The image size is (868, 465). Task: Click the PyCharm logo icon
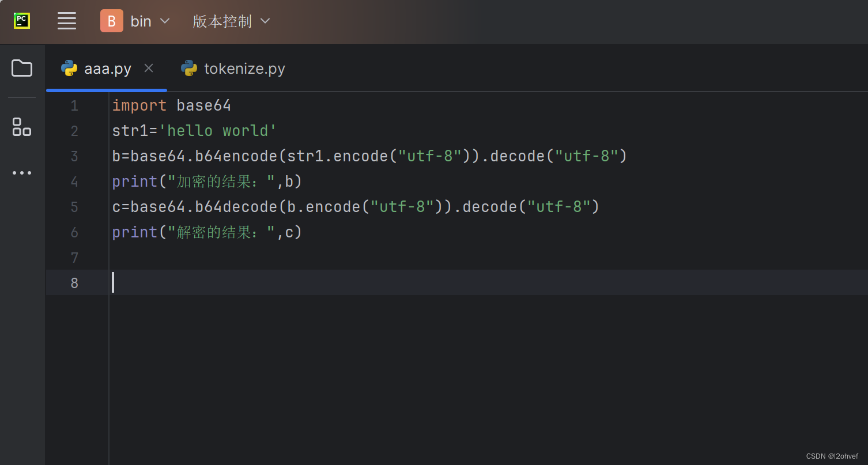coord(21,21)
